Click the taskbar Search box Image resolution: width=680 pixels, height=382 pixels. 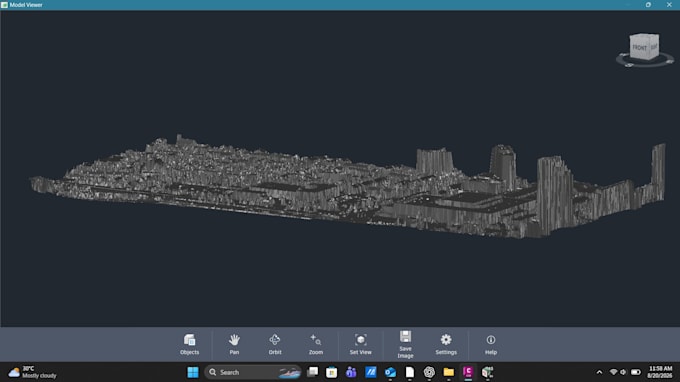(253, 372)
